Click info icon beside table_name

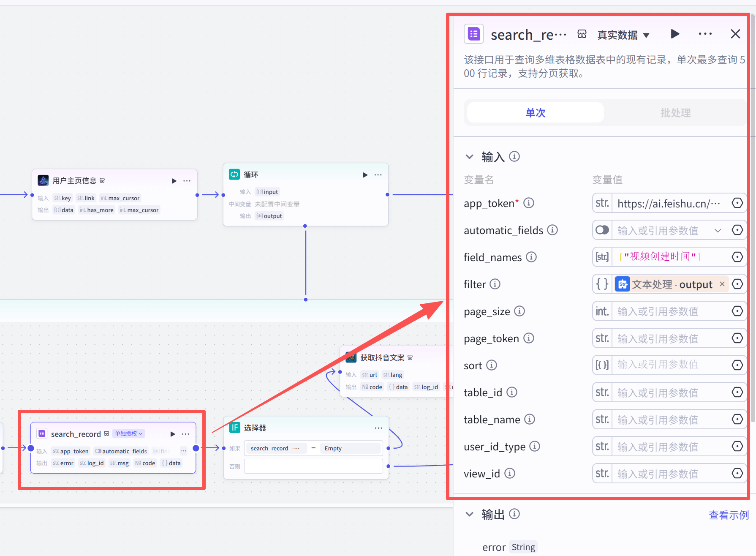pos(530,419)
